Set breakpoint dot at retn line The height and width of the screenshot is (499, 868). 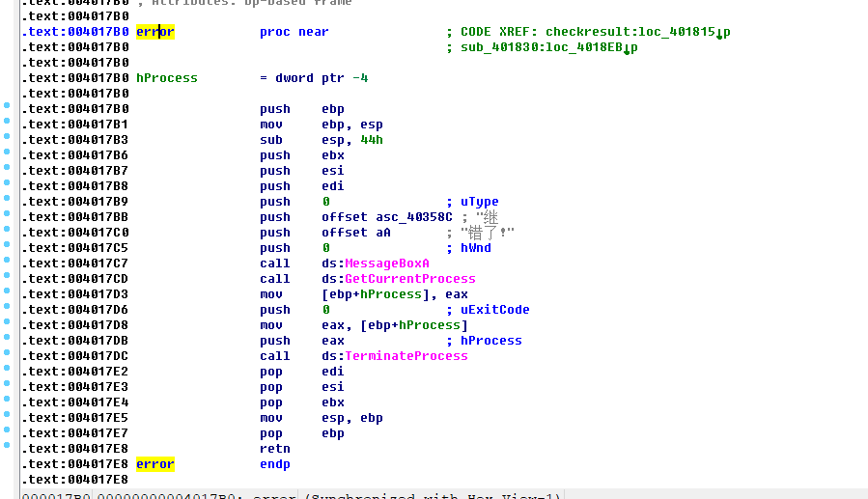[x=7, y=445]
